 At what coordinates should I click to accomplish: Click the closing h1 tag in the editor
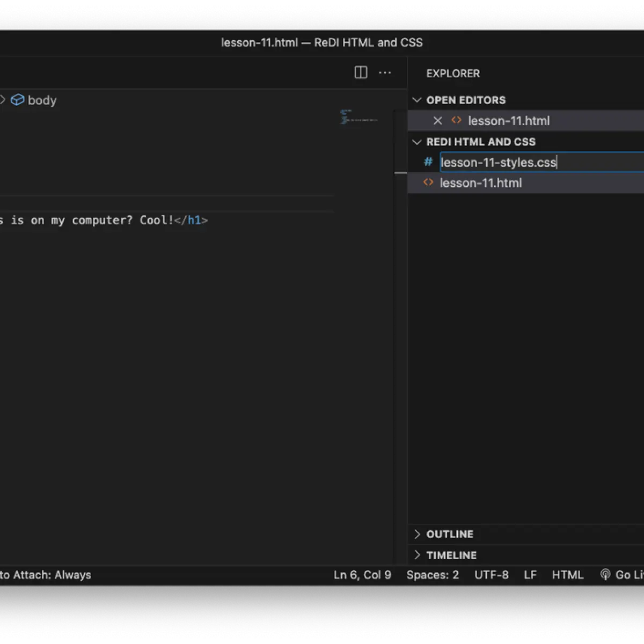click(x=191, y=220)
